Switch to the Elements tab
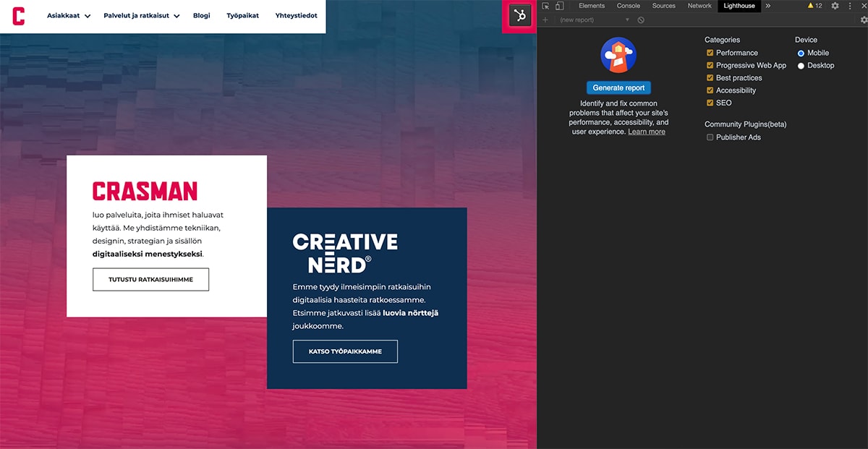The width and height of the screenshot is (868, 449). [x=592, y=6]
